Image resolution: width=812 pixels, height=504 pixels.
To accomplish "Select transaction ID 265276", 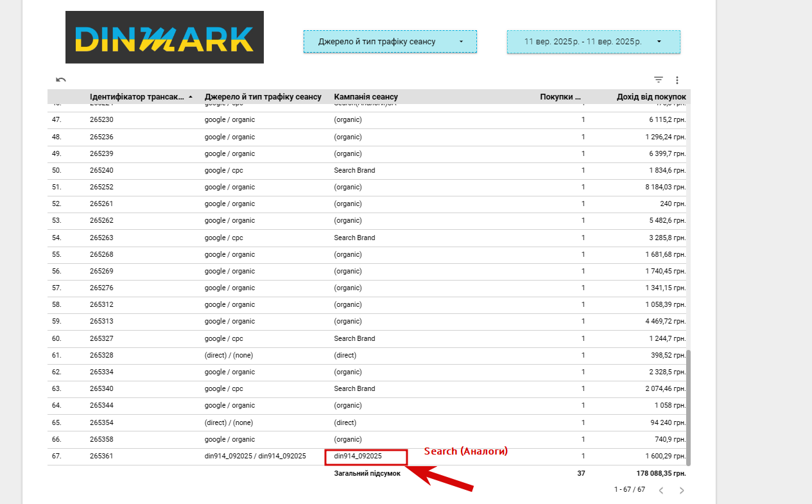I will (x=101, y=288).
